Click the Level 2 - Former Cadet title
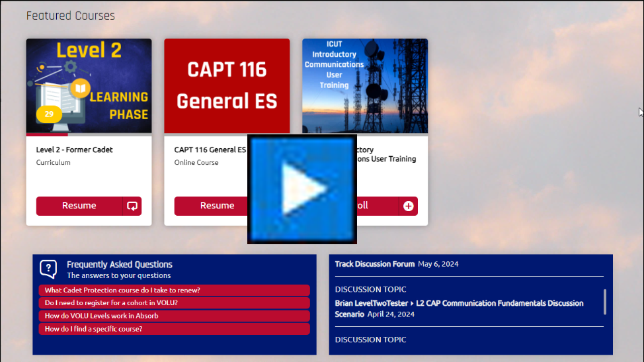 74,150
